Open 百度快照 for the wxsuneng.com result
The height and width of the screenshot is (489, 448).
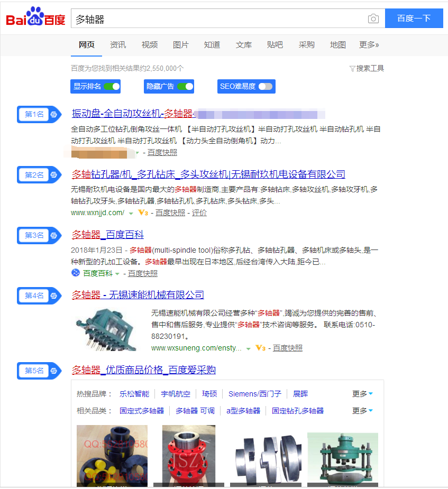[288, 348]
